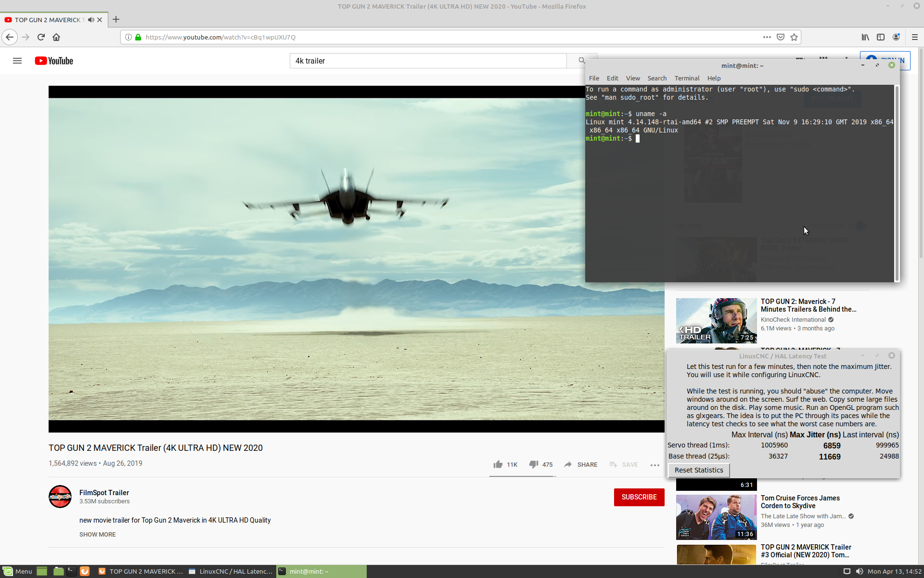The height and width of the screenshot is (578, 924).
Task: Open a new Firefox tab
Action: [116, 20]
